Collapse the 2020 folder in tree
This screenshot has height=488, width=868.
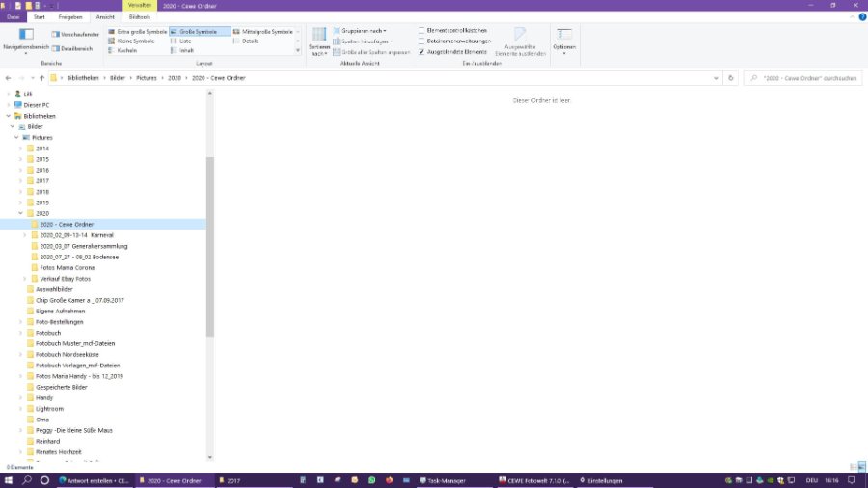pyautogui.click(x=20, y=213)
